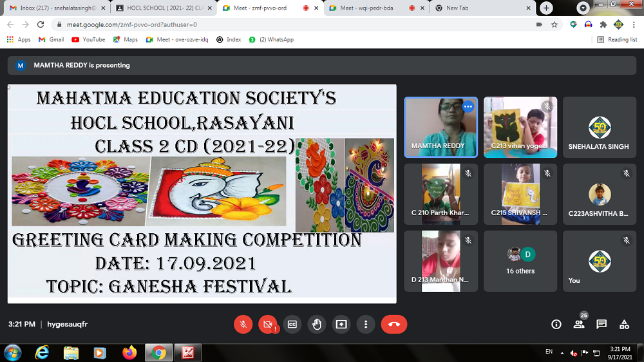Open the Activities panel icon
Image resolution: width=644 pixels, height=362 pixels.
click(624, 325)
